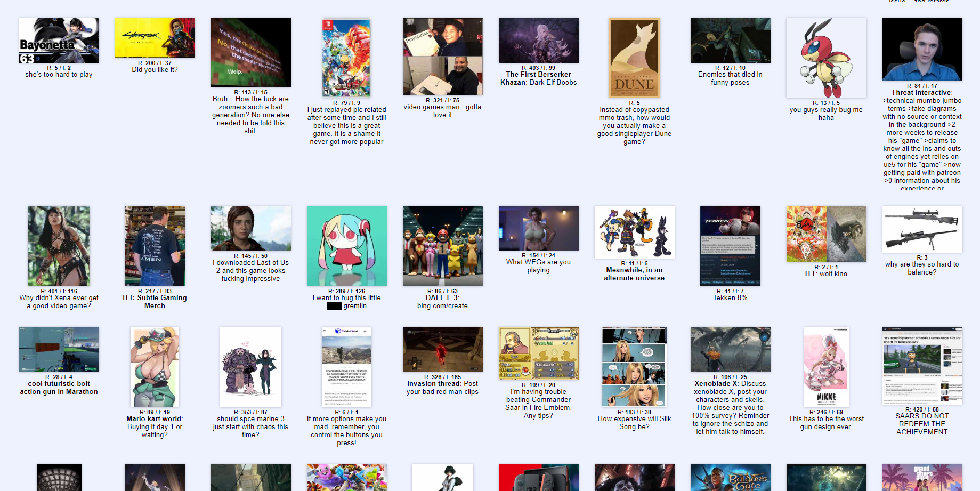Open the space marine 3 thread thumbnail
The width and height of the screenshot is (980, 491).
click(x=250, y=367)
